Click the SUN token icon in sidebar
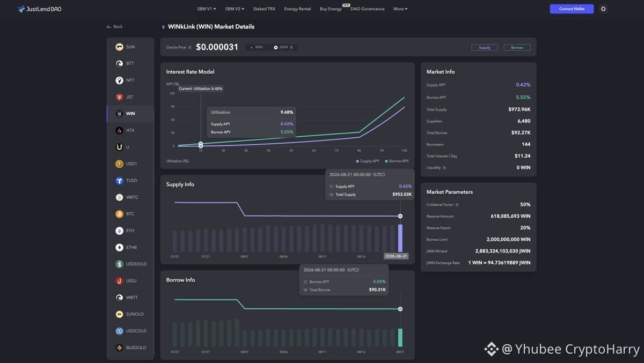644x363 pixels. click(x=119, y=47)
